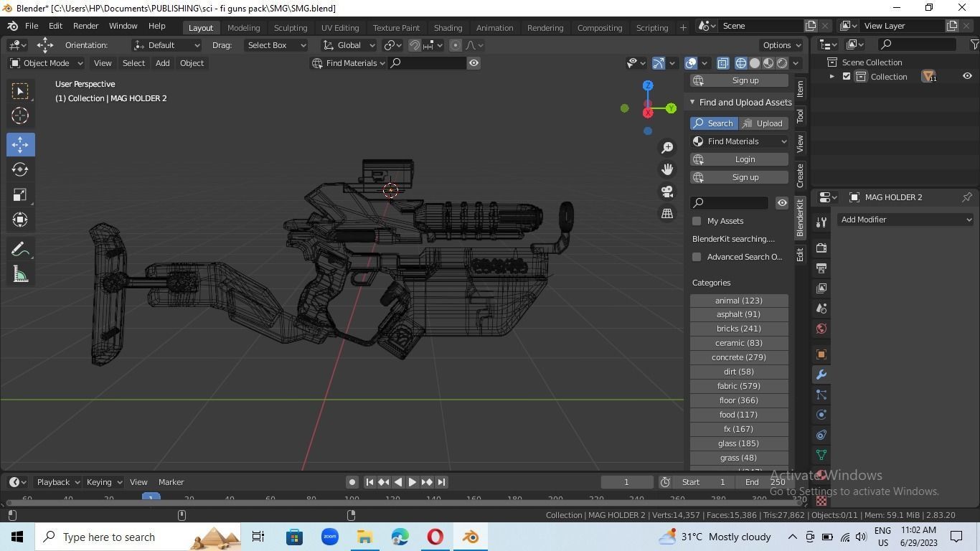Toggle timeline auto keying record button

[352, 482]
